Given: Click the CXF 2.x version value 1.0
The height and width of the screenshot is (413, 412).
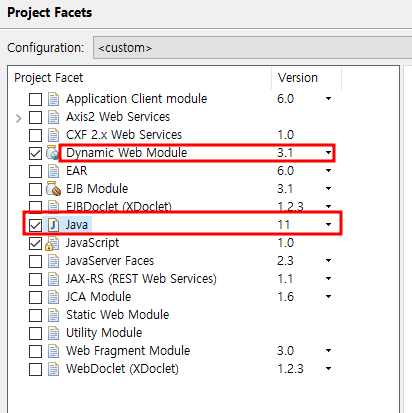Looking at the screenshot, I should [x=286, y=135].
